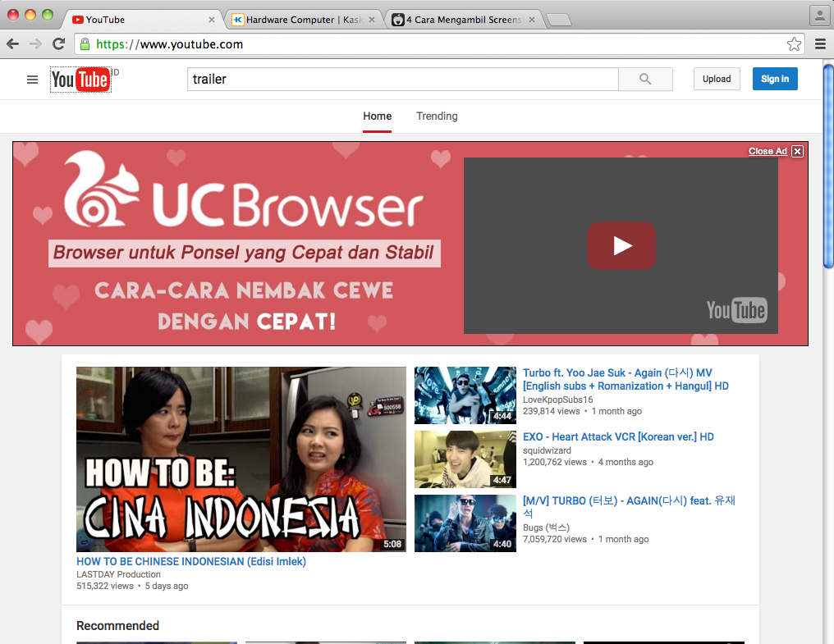Click YouTube watermark in ad video
Viewport: 834px width, 644px height.
pos(736,310)
